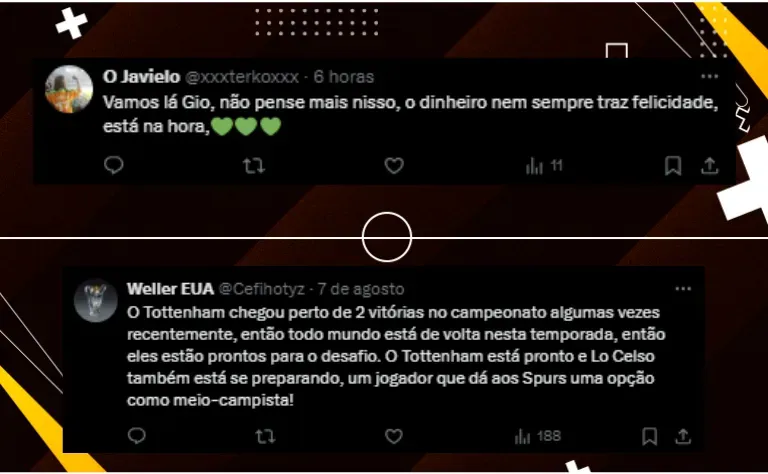The height and width of the screenshot is (474, 768).
Task: Bookmark Weller EUA's tweet
Action: click(649, 436)
